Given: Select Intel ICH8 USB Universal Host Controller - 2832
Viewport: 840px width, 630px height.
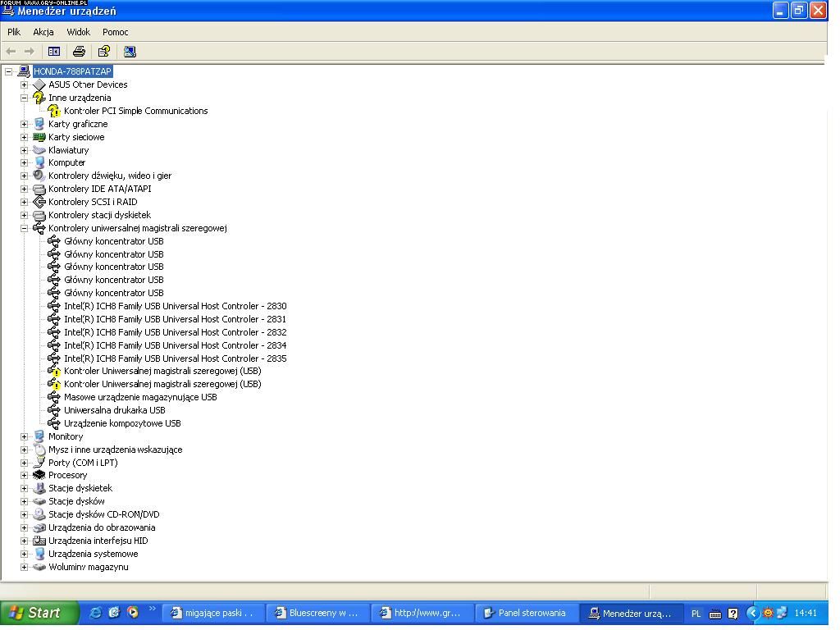Looking at the screenshot, I should 176,332.
